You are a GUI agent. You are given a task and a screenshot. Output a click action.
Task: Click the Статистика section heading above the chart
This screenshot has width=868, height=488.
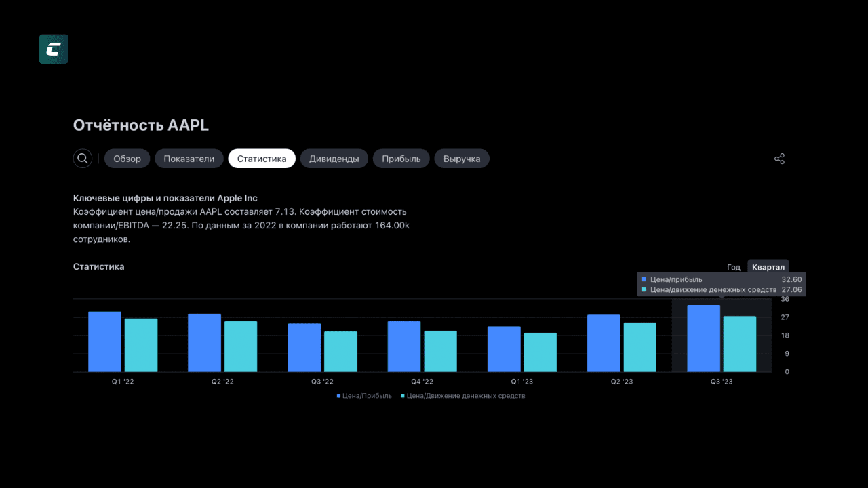99,266
